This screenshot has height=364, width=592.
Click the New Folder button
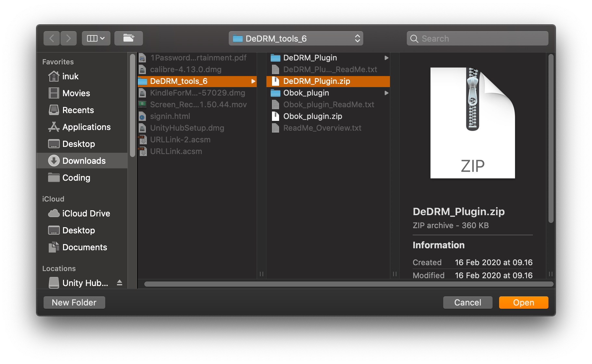click(74, 303)
